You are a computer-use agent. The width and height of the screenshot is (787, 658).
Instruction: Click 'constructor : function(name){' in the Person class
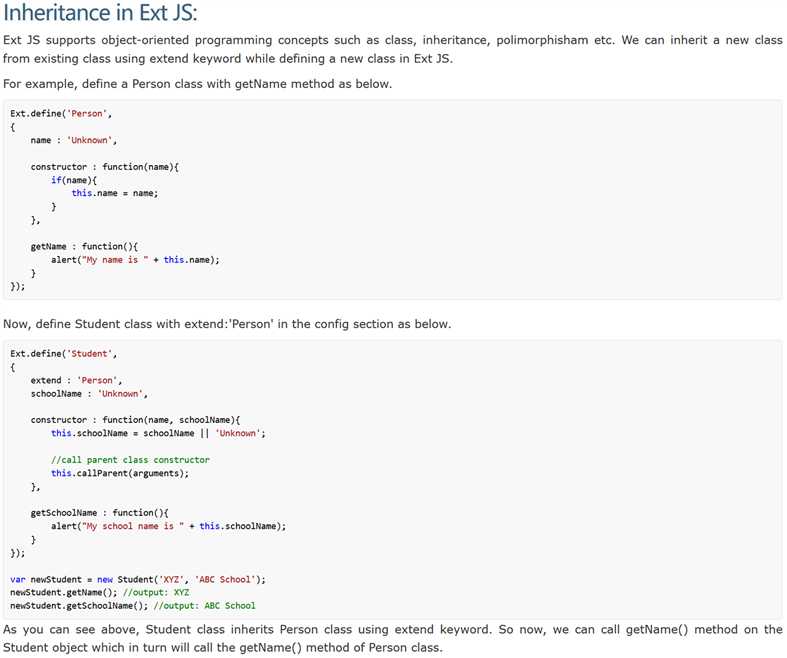coord(104,167)
